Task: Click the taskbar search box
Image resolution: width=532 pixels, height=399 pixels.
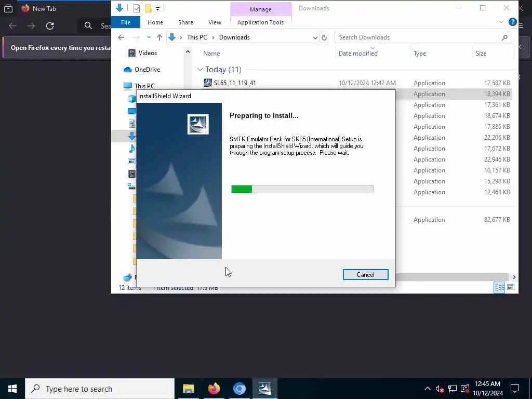Action: point(100,389)
